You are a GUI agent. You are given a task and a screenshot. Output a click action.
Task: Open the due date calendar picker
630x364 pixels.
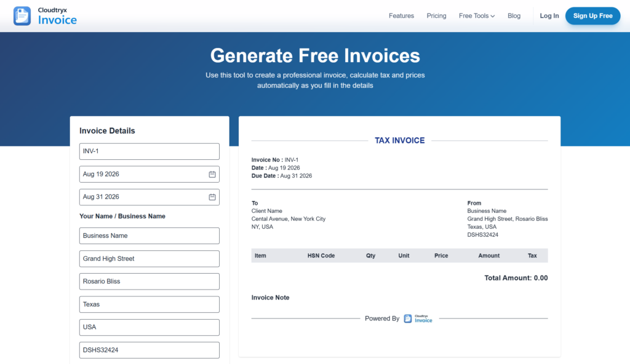212,197
